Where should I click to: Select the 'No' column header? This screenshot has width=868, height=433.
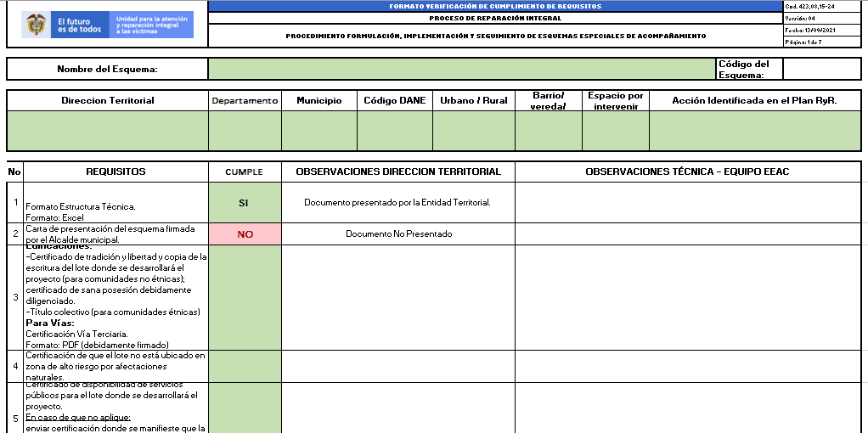14,172
